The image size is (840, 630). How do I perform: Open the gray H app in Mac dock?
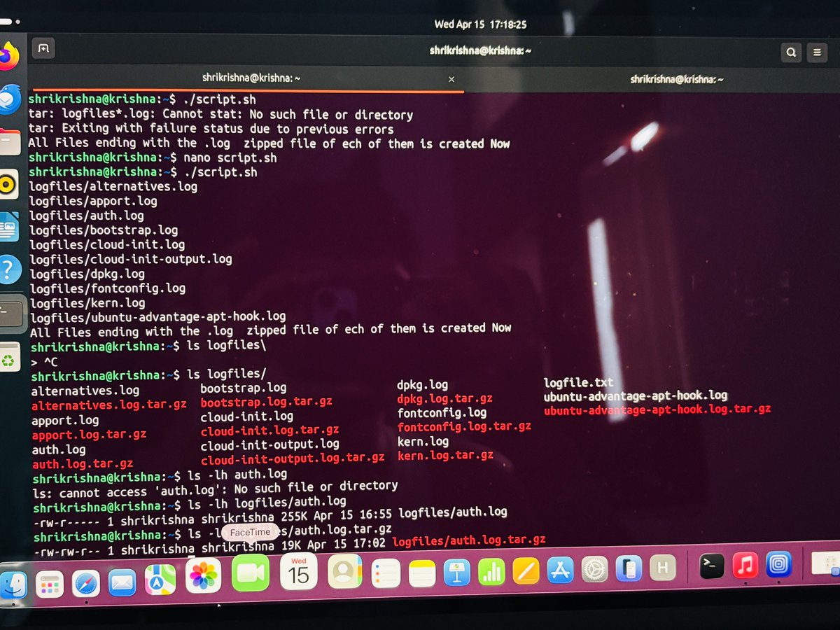(x=662, y=566)
